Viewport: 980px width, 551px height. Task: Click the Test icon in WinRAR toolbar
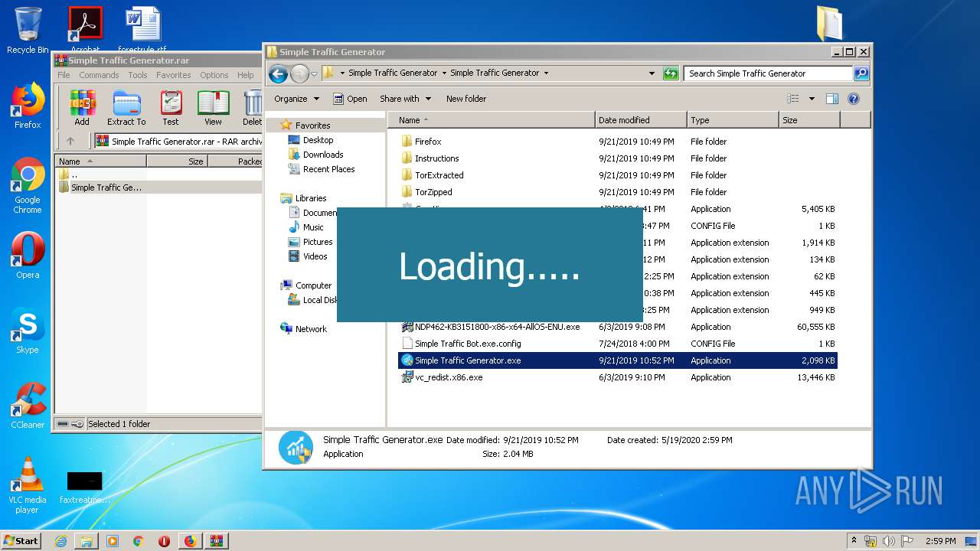point(171,107)
